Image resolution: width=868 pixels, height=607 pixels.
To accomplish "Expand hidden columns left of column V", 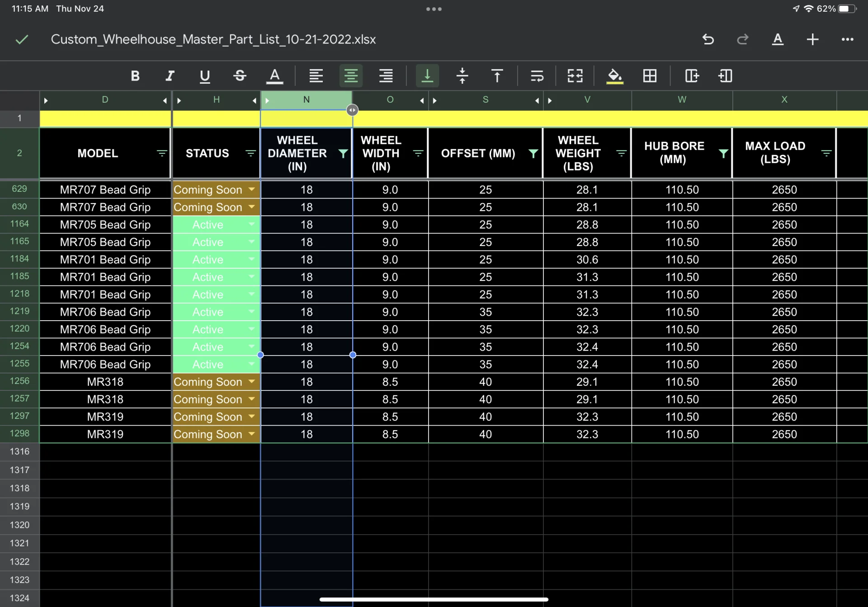I will [550, 100].
